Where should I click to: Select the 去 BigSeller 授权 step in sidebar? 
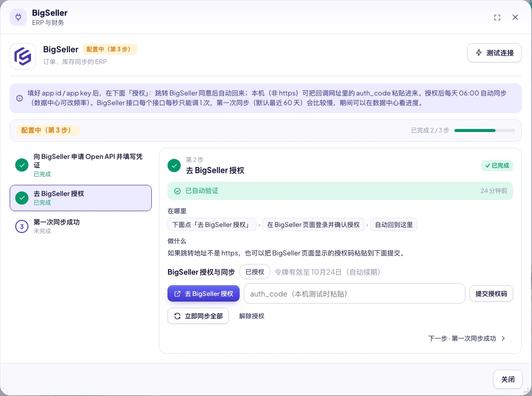coord(81,198)
